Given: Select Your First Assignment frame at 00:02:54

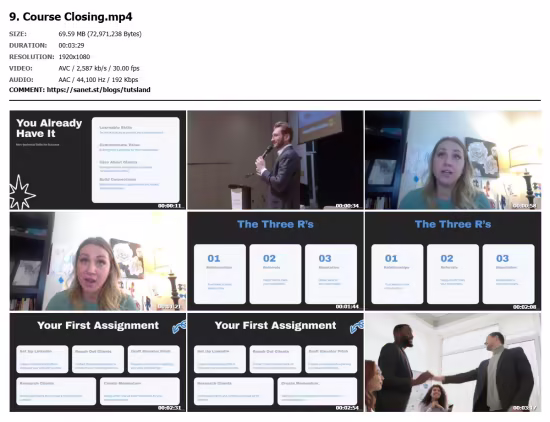Looking at the screenshot, I should click(275, 362).
